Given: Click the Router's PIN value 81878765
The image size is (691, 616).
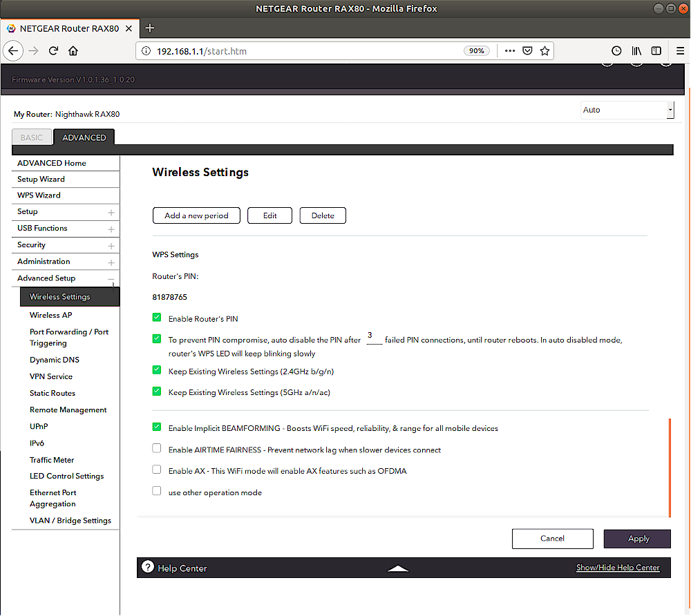Looking at the screenshot, I should coord(170,297).
